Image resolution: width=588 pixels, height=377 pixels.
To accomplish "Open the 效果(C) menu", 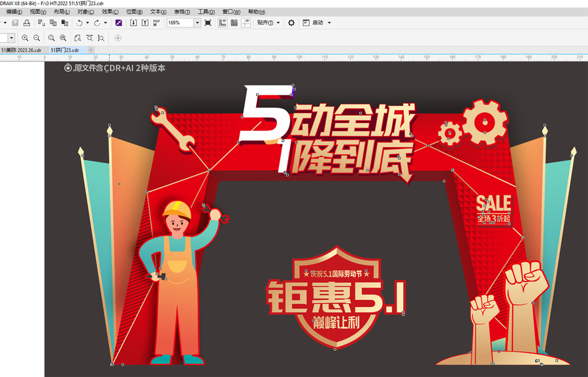I will point(110,12).
